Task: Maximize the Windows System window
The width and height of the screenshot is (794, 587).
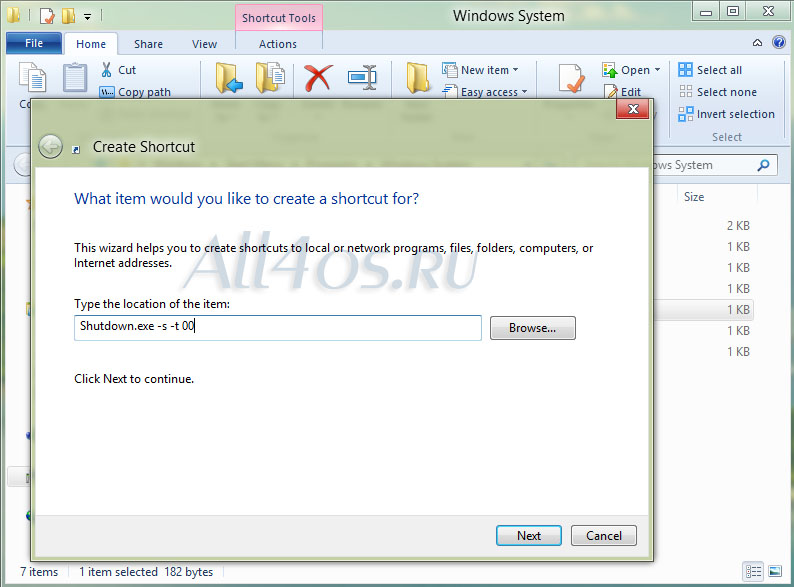Action: pyautogui.click(x=733, y=11)
